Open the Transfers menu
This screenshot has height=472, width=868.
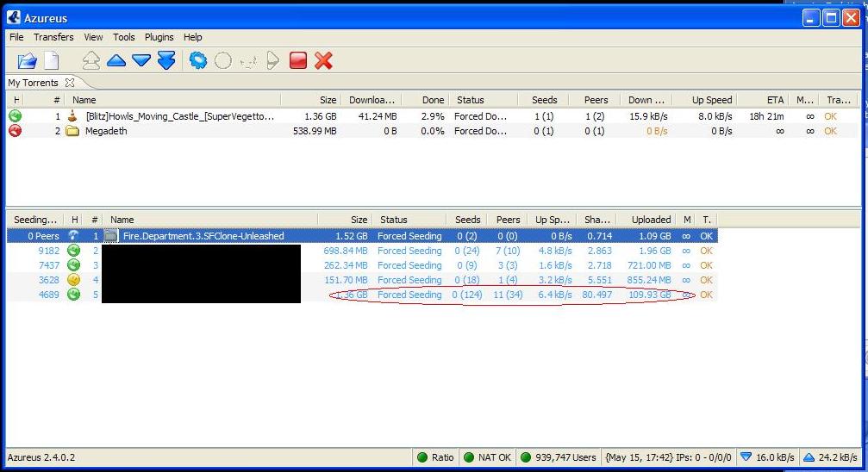(x=53, y=37)
